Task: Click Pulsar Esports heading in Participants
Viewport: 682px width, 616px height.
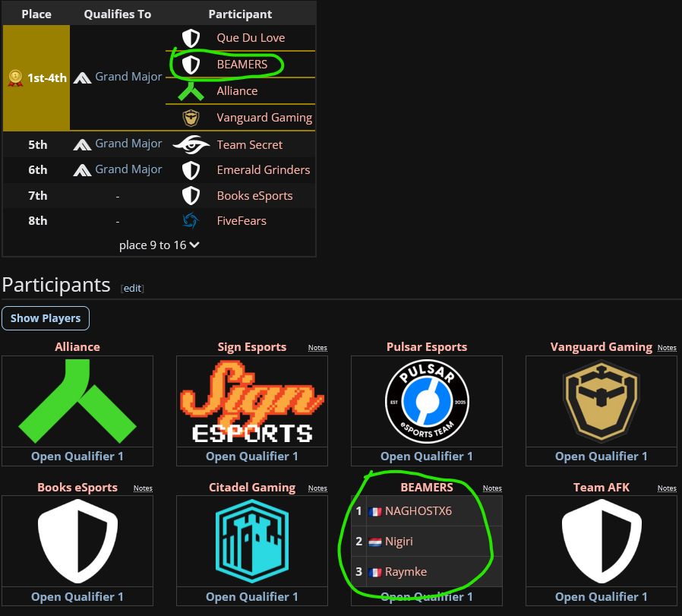Action: coord(427,347)
